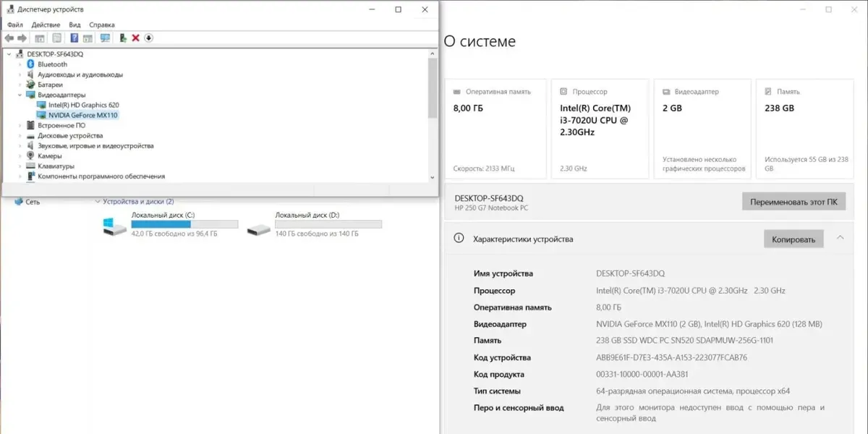Viewport: 868px width, 434px height.
Task: Select Intel(R) HD Graphics 620 adapter
Action: pyautogui.click(x=82, y=105)
